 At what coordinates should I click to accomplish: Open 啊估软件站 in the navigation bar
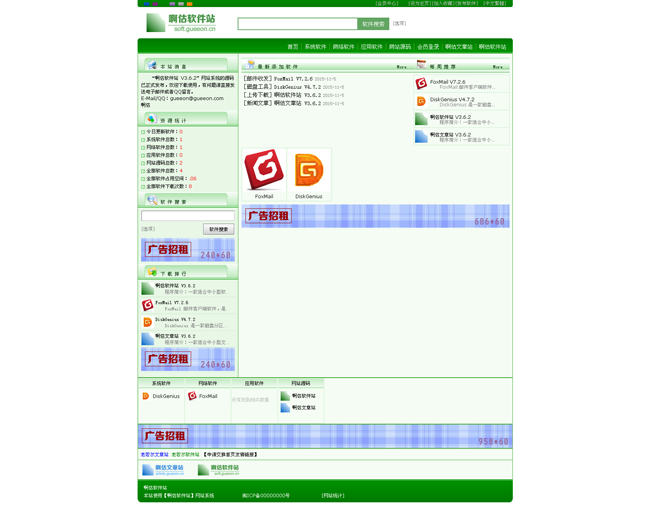pos(492,47)
